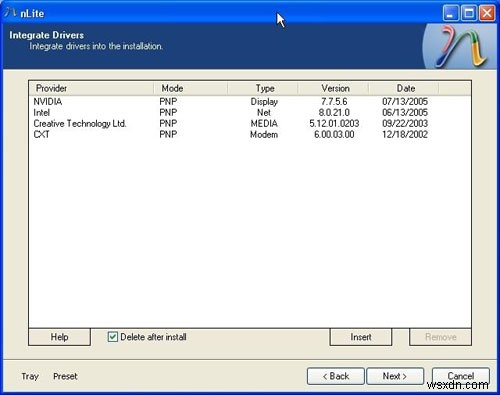Screen dimensions: 500x395
Task: Click version 6.00.03.00 cell
Action: click(334, 134)
